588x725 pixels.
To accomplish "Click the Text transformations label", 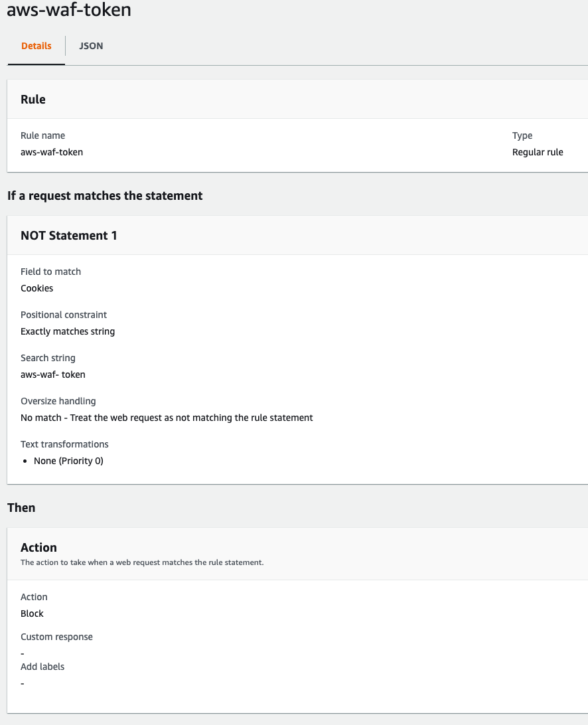I will coord(65,444).
